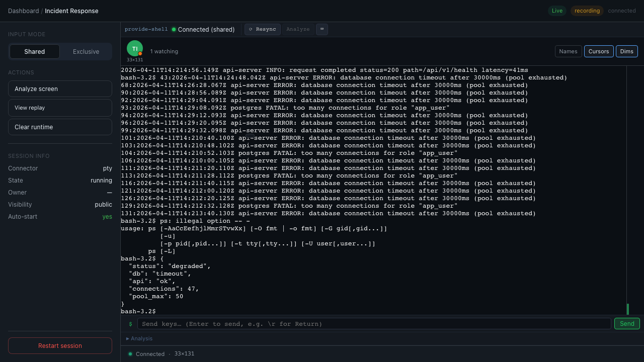Click the 33×131 size in status bar
Screen dimensions: 644x362
point(184,354)
